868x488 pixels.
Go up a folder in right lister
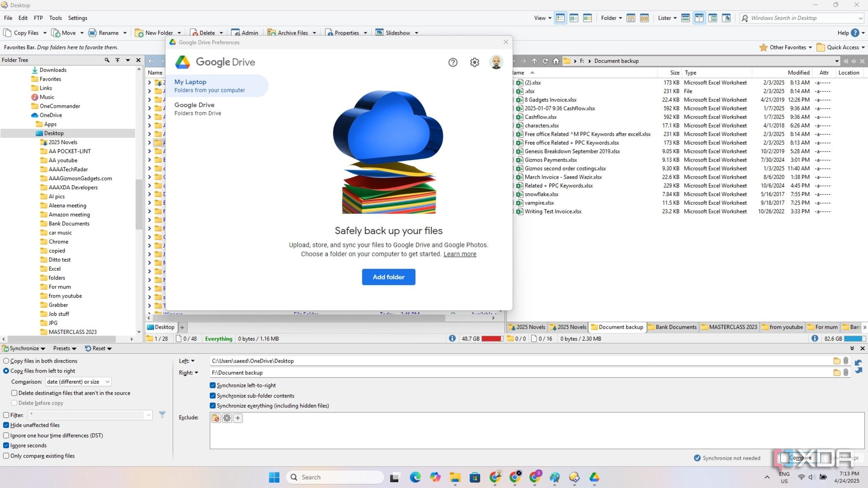(534, 61)
